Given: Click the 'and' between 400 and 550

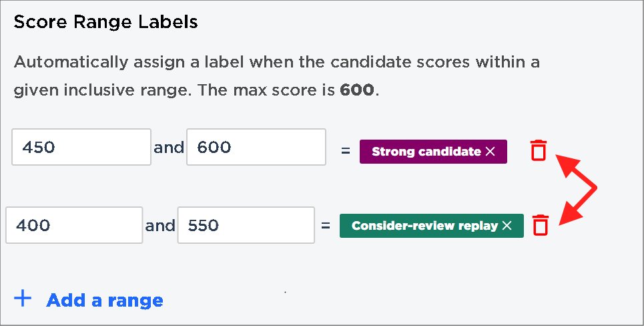Looking at the screenshot, I should pos(160,225).
